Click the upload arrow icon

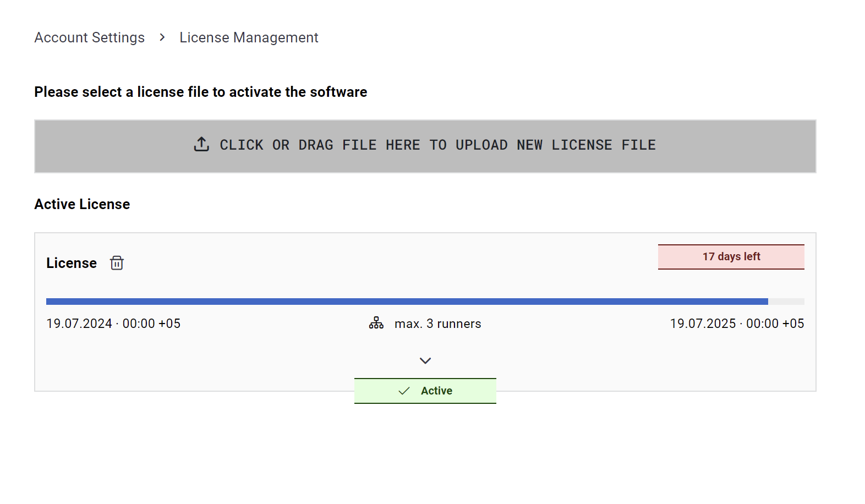201,144
